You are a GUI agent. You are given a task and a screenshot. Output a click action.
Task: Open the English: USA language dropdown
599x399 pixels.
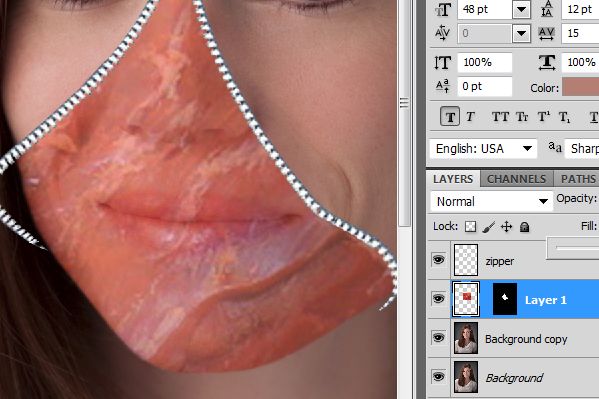tap(483, 148)
